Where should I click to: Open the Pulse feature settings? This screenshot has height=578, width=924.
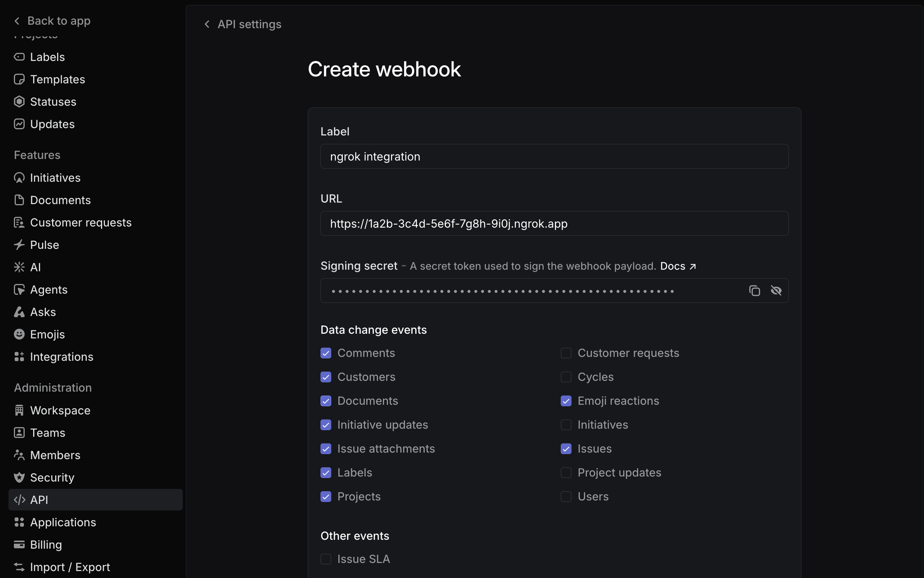44,245
